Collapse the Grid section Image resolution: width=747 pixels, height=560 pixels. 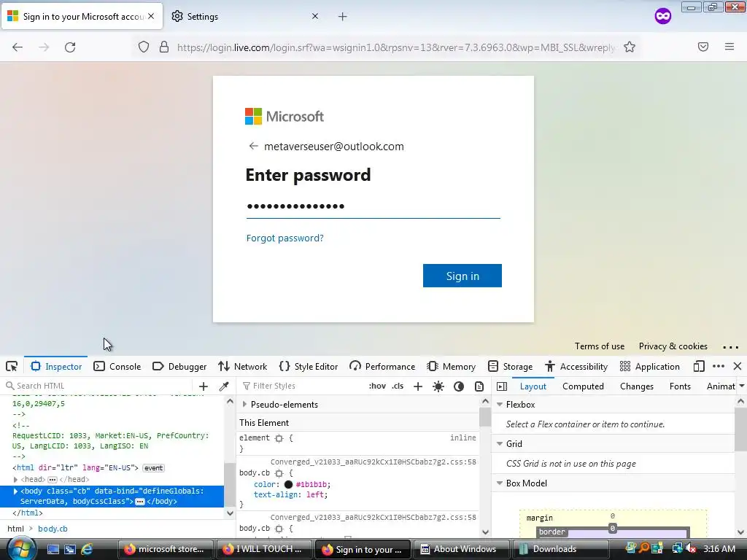500,444
